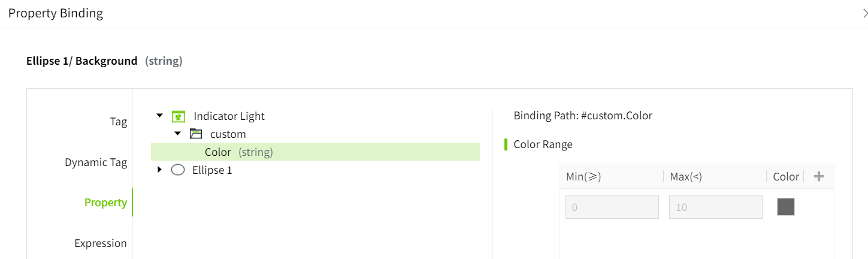Select the Color (string) property row
This screenshot has height=259, width=868.
click(x=238, y=152)
